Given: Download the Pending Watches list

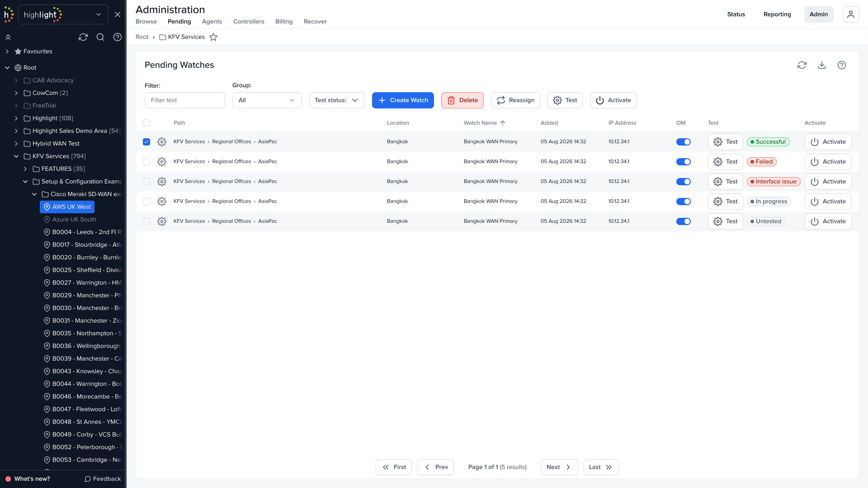Looking at the screenshot, I should [x=822, y=65].
